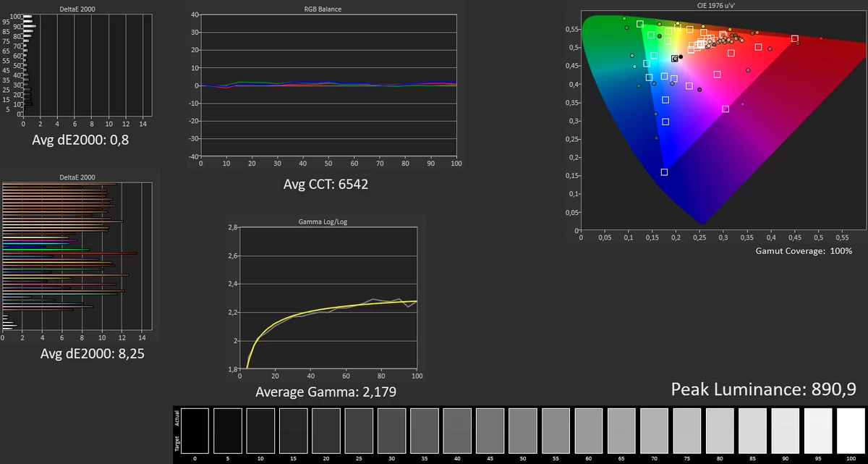Click the Avg dE2000: 0,8 readout
Viewport: 868px width, 464px height.
(x=80, y=140)
